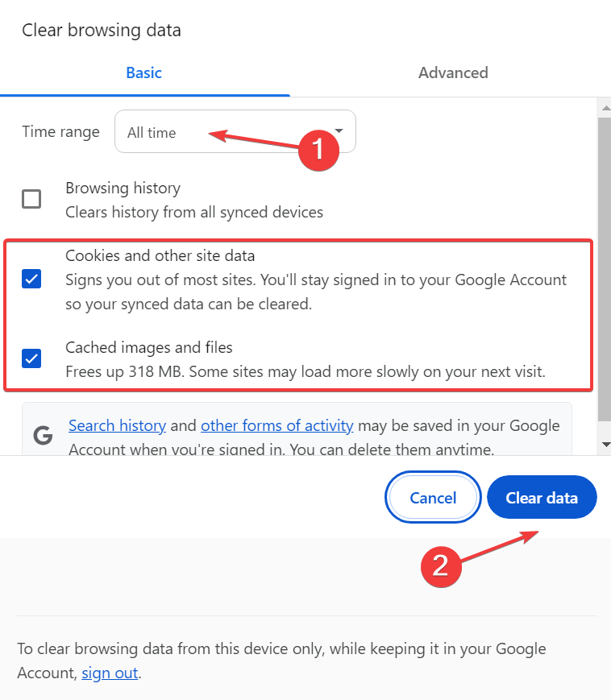The image size is (611, 700).
Task: Click the 'Signs you out of most sites' text
Action: (x=316, y=292)
